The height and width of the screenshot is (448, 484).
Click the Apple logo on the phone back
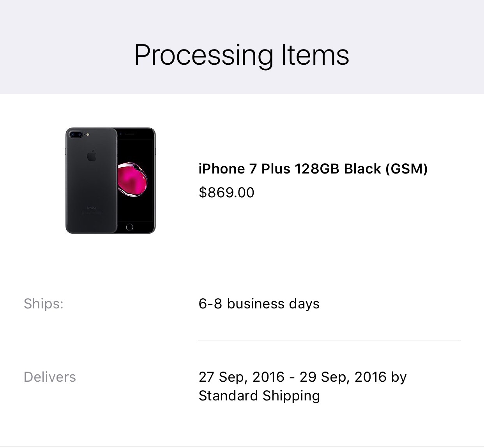tap(92, 156)
